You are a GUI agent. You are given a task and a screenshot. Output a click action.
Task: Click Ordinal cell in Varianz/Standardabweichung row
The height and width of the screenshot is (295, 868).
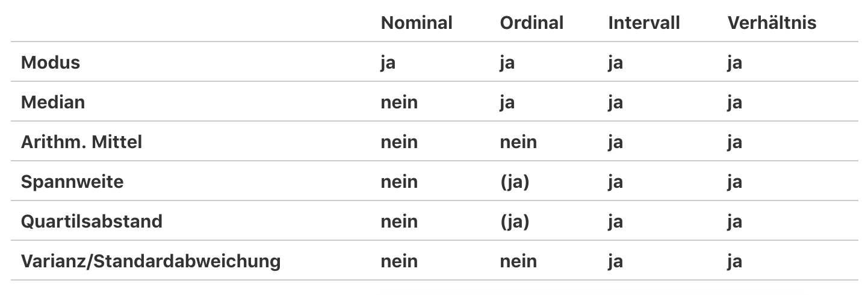518,261
